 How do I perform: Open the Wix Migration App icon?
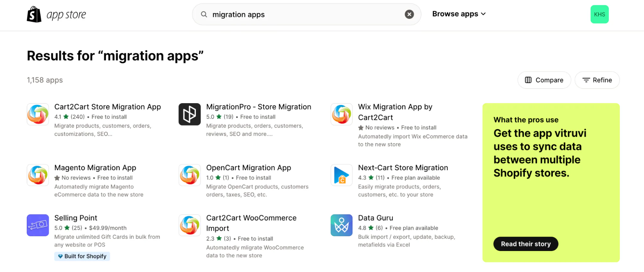click(x=341, y=114)
